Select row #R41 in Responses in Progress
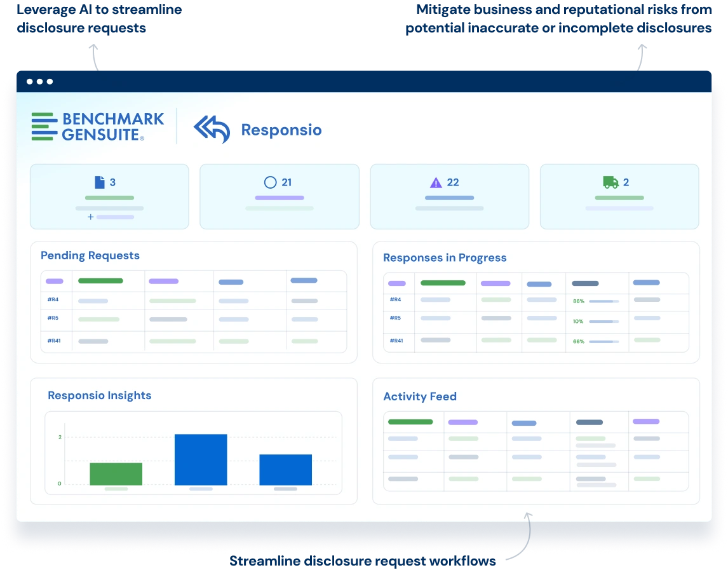This screenshot has width=728, height=570. click(536, 342)
